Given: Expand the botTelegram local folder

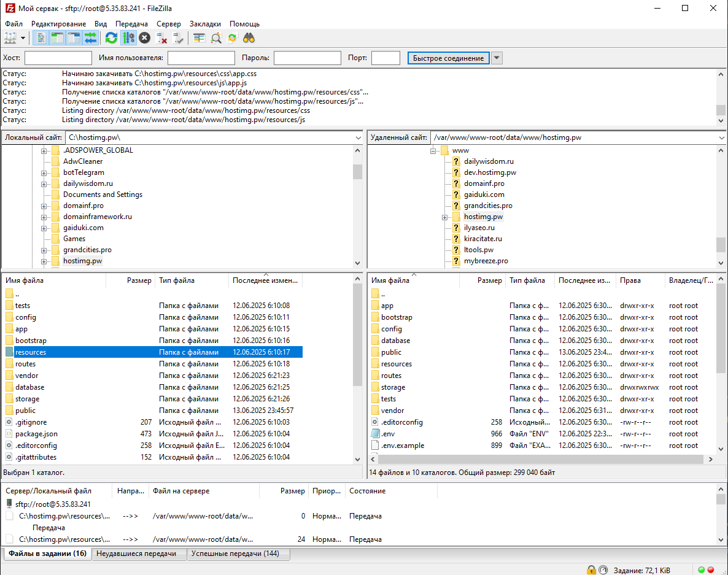Looking at the screenshot, I should pyautogui.click(x=44, y=173).
